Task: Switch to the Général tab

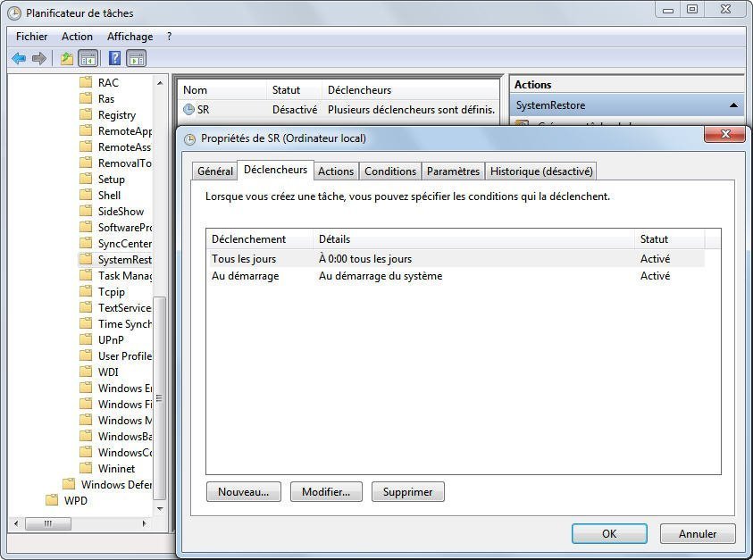Action: click(214, 171)
